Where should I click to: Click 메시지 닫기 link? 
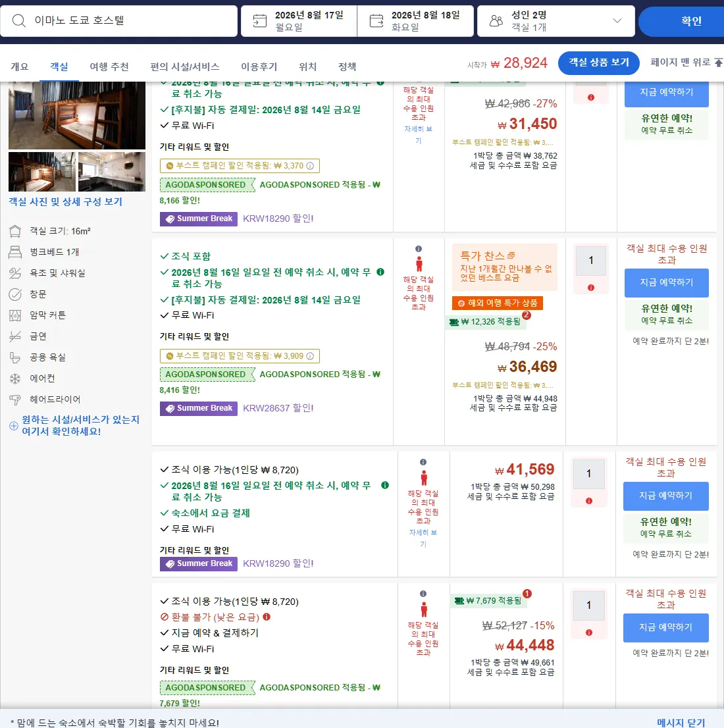[681, 723]
